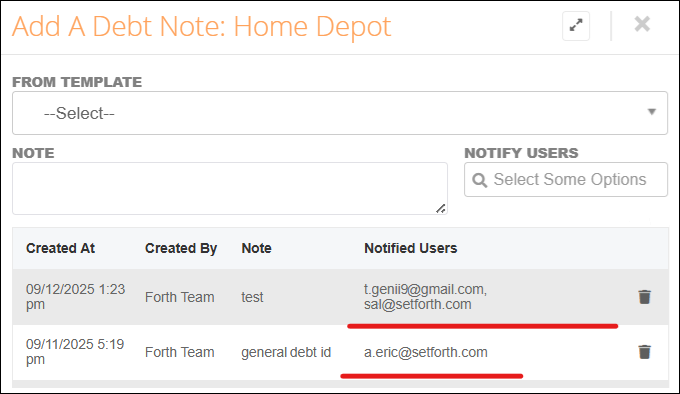Image resolution: width=680 pixels, height=394 pixels.
Task: Click the Add A Debt Note: Home Depot title
Action: pyautogui.click(x=202, y=26)
